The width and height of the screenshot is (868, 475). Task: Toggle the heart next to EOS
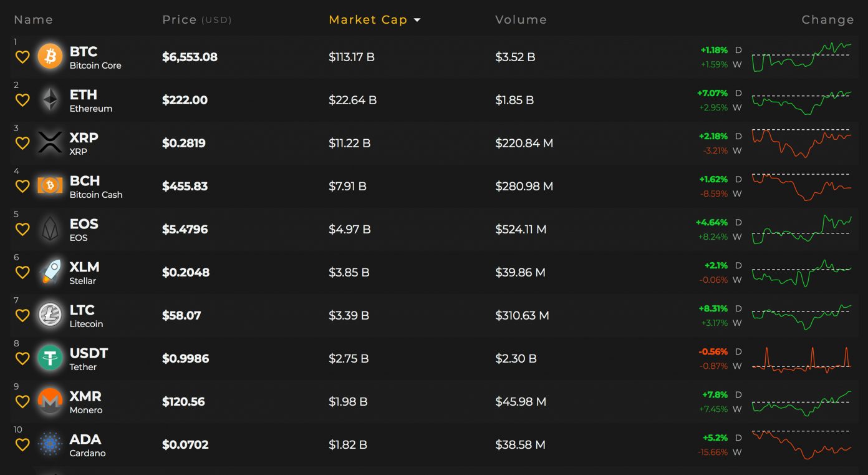point(22,230)
